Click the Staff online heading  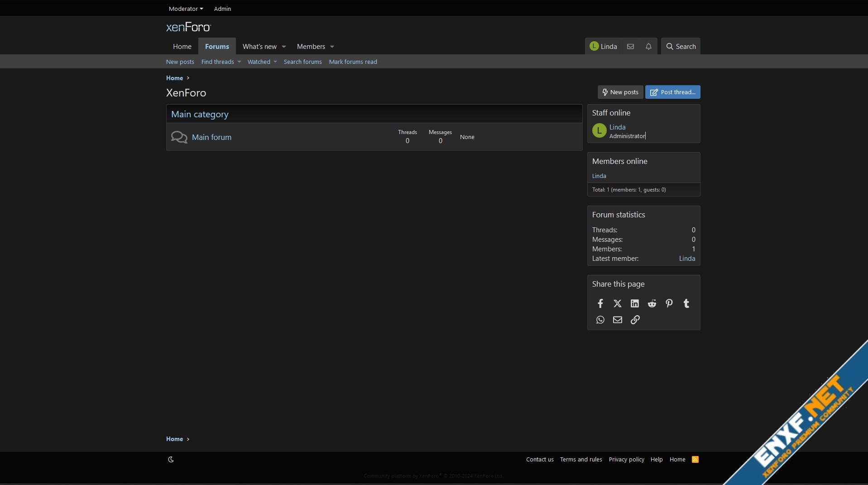pyautogui.click(x=611, y=113)
